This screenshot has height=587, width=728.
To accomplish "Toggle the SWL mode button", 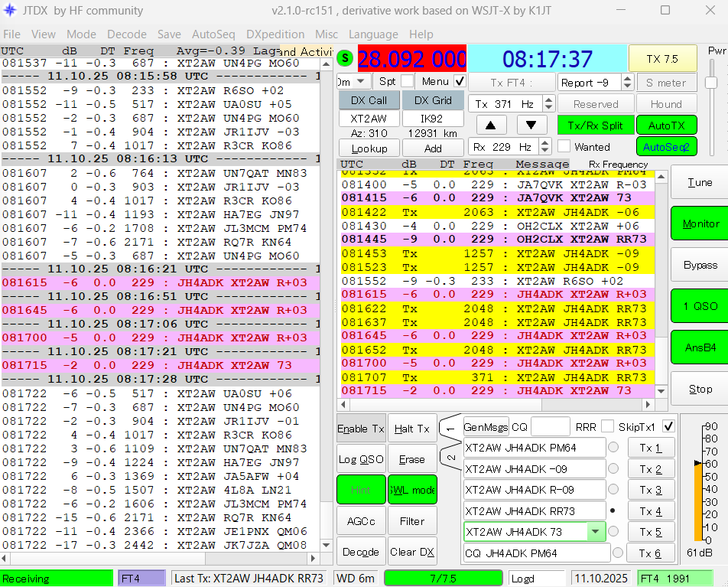I will (411, 490).
